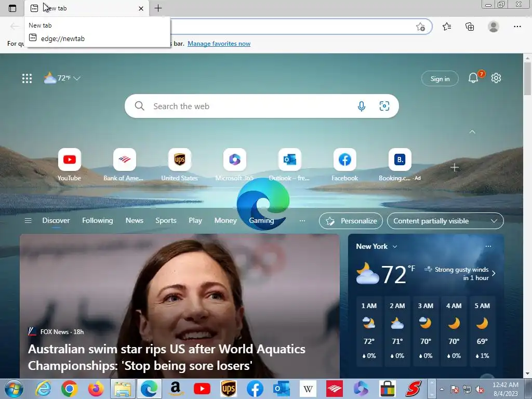Select the Sports feed tab
Screen dimensions: 532x399
166,220
